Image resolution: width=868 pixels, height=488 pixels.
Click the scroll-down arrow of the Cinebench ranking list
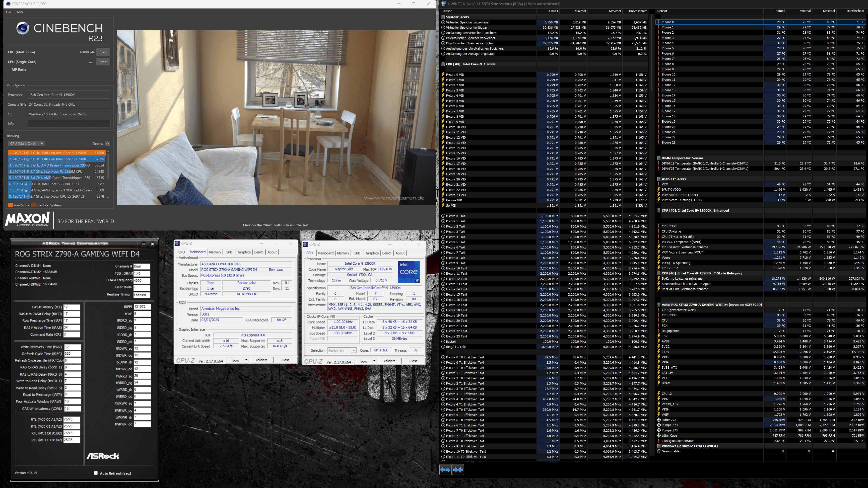click(108, 198)
